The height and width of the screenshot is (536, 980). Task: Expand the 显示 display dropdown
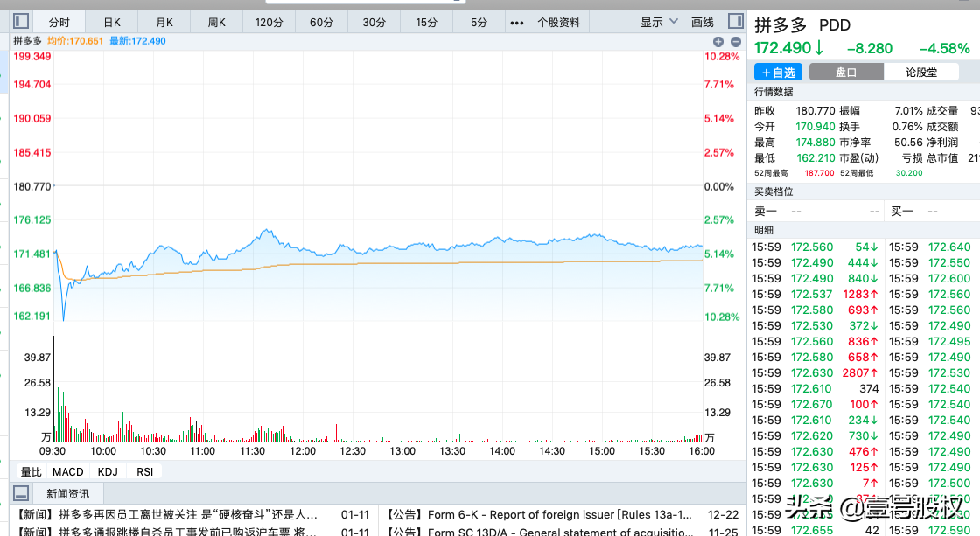tap(659, 22)
